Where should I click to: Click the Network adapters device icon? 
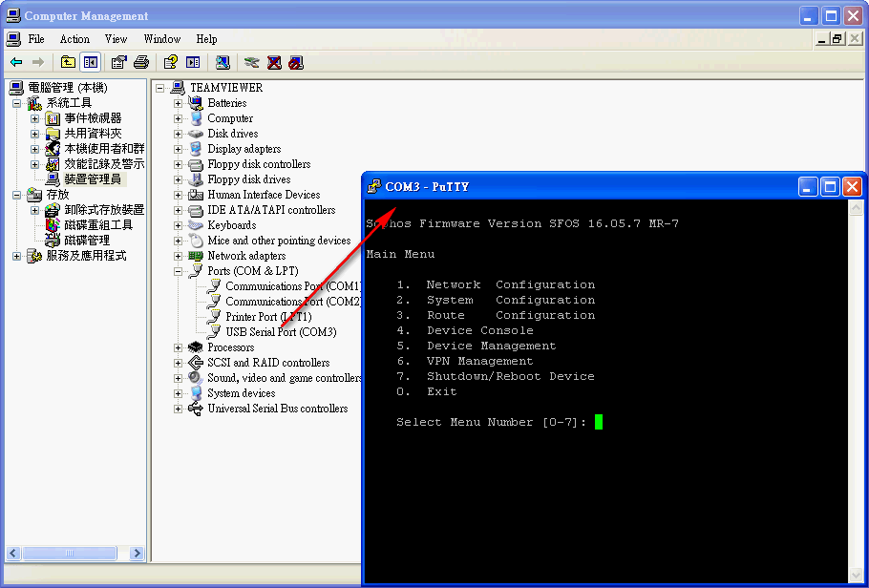[195, 256]
